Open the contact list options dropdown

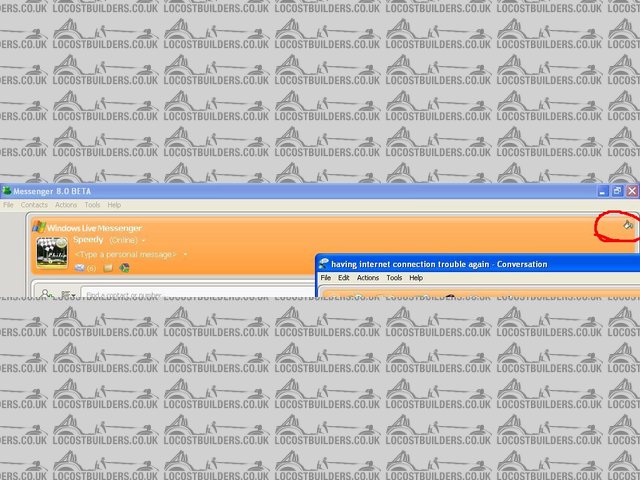coord(66,295)
